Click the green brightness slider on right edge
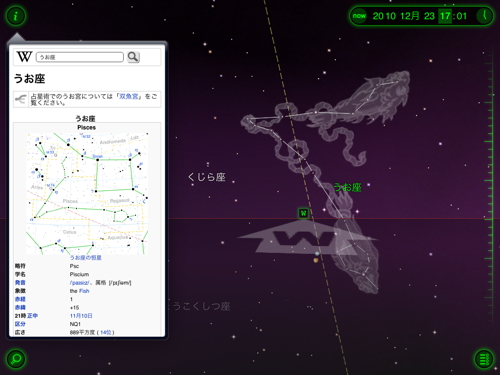 tap(490, 187)
